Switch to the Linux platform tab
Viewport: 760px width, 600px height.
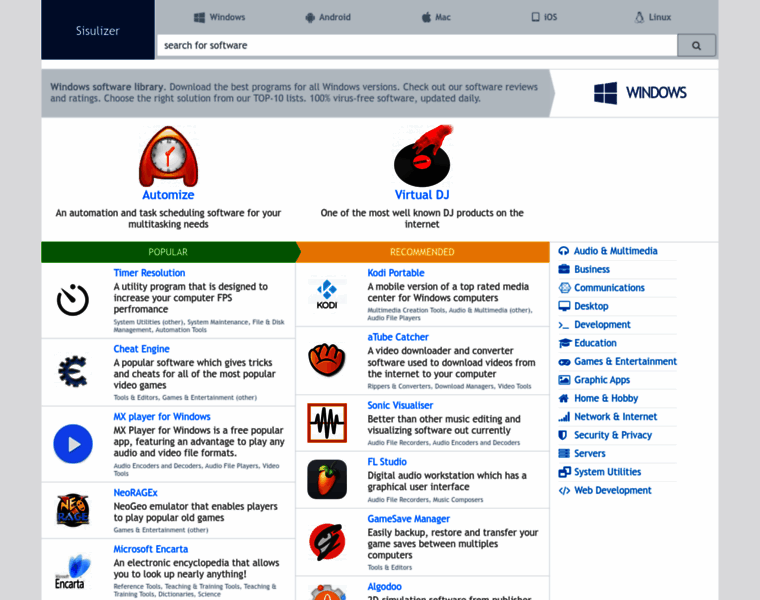tap(652, 17)
